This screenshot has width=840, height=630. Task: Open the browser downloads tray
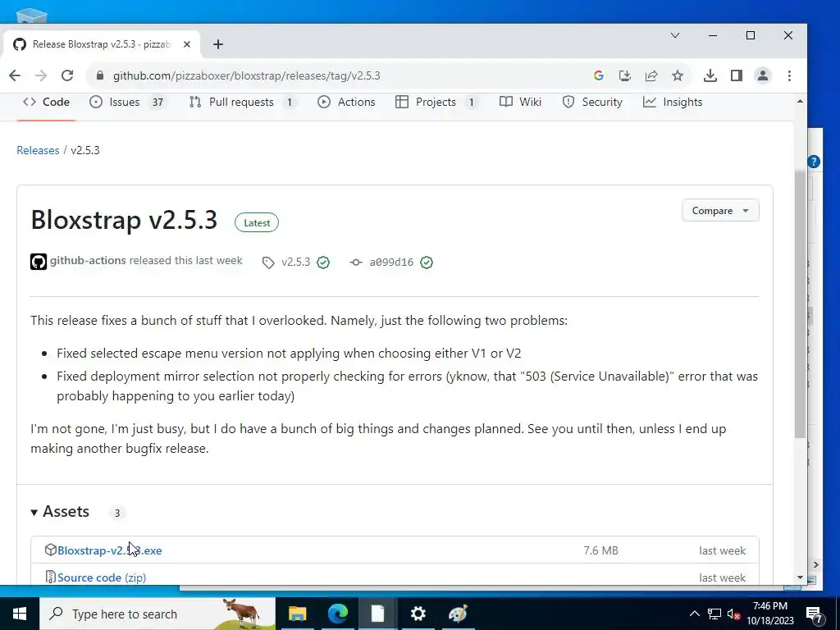(x=710, y=75)
